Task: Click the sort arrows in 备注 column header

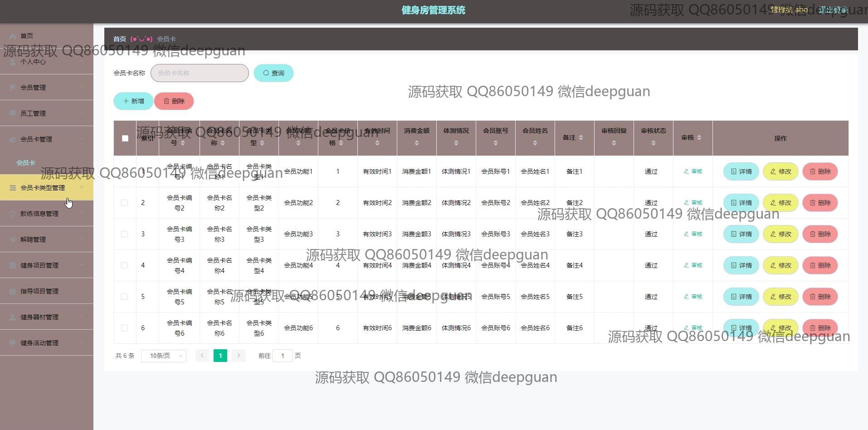Action: [581, 138]
